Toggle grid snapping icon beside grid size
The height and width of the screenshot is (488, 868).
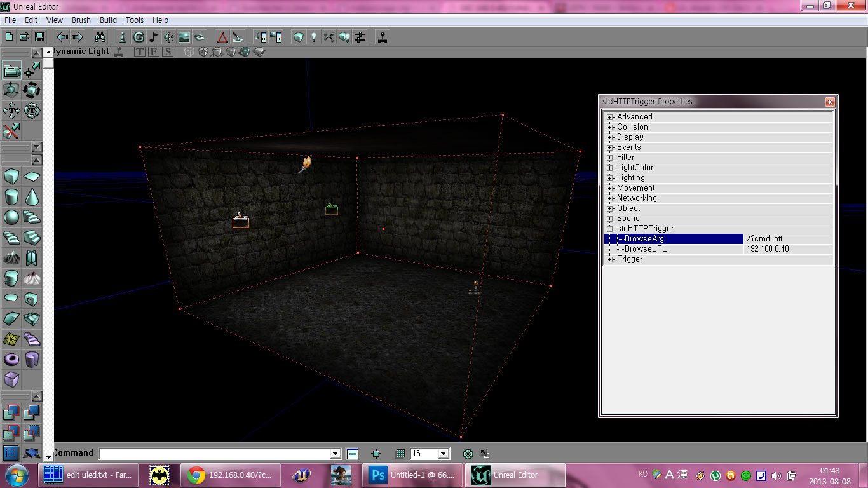coord(400,454)
